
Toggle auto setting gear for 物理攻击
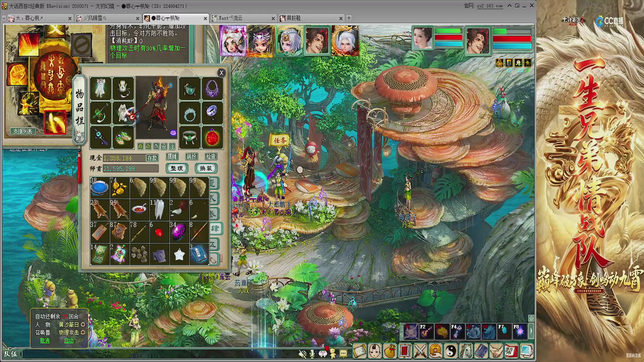tap(83, 333)
